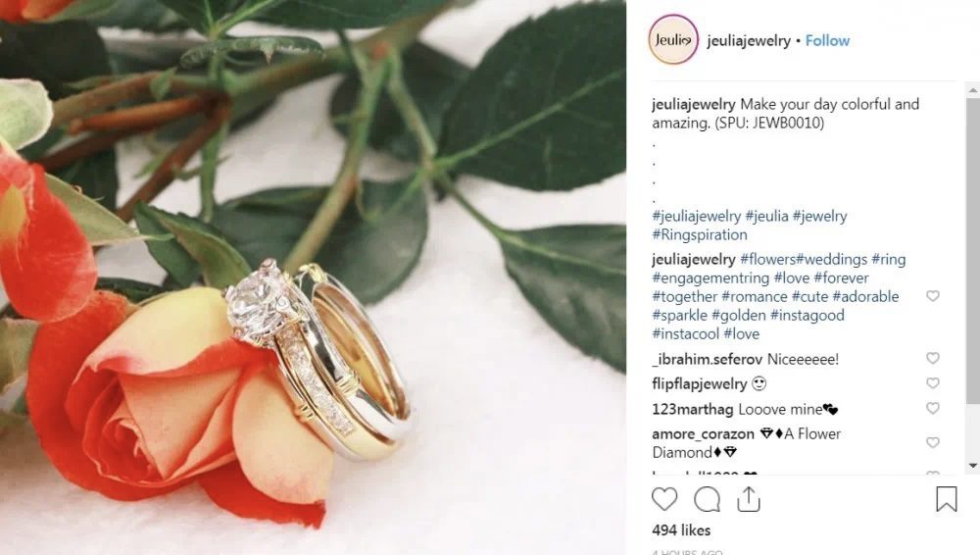Image resolution: width=980 pixels, height=555 pixels.
Task: Like _ibrahim.seferov's comment
Action: 933,358
